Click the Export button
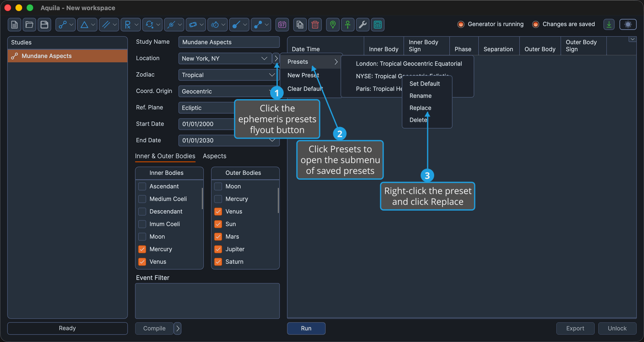The height and width of the screenshot is (342, 644). [575, 328]
